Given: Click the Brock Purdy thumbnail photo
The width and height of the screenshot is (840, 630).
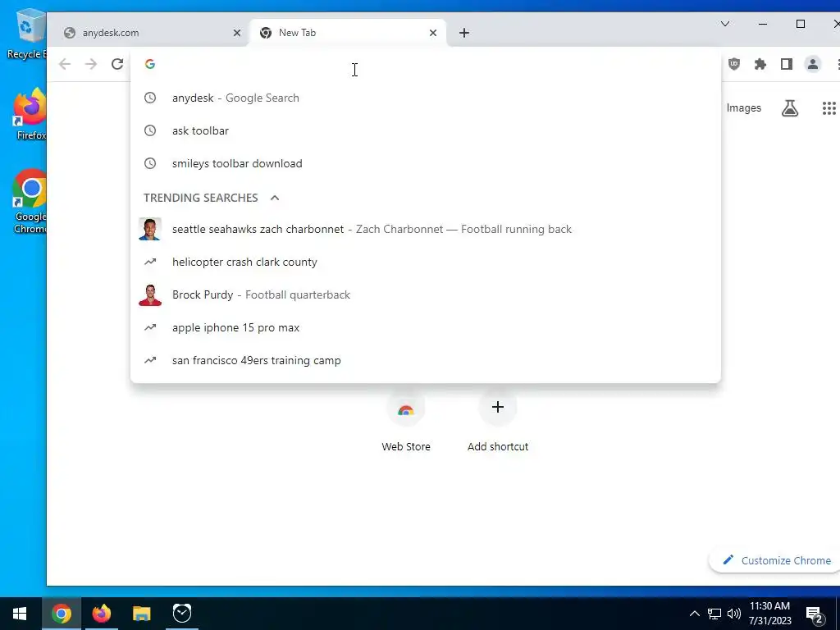Looking at the screenshot, I should (x=150, y=294).
